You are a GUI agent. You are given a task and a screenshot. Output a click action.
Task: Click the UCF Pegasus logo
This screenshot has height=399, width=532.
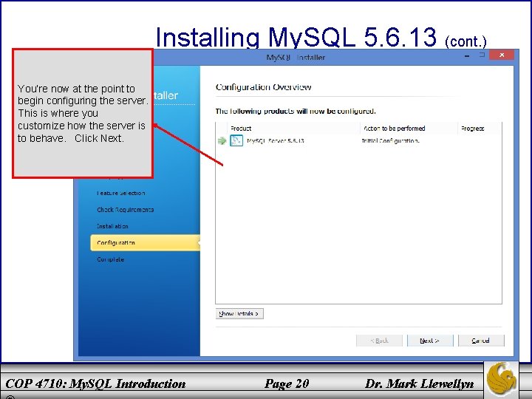pyautogui.click(x=501, y=379)
